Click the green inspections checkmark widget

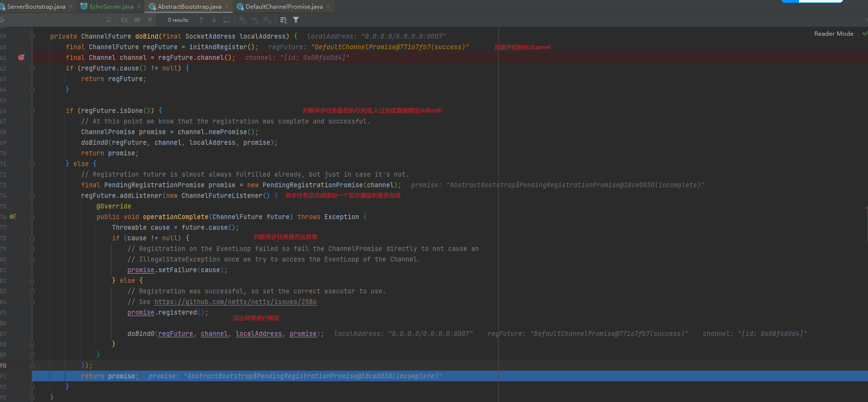tap(865, 34)
